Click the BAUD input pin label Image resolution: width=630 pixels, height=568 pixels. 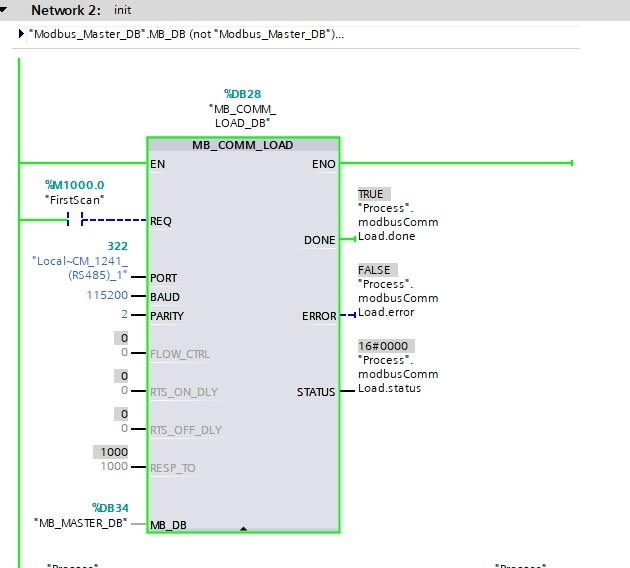tap(165, 297)
